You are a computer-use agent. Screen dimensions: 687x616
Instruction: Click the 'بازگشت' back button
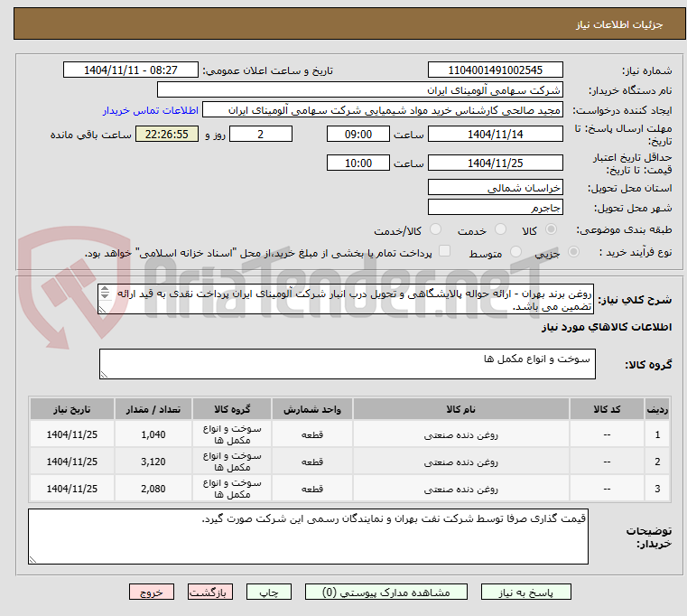coord(209,592)
